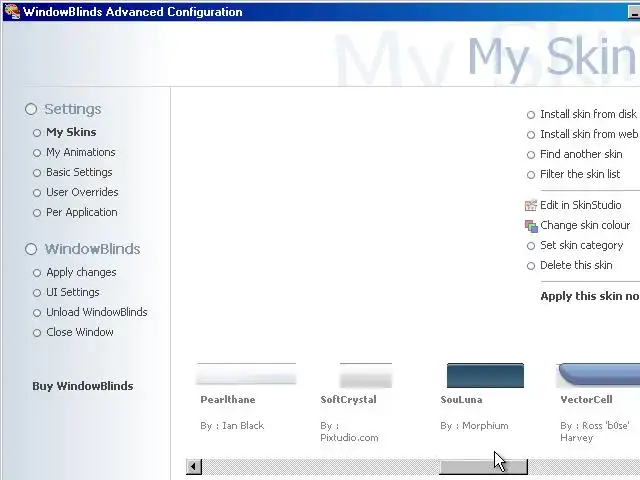Click the bullet beside My Animations

[x=37, y=153]
